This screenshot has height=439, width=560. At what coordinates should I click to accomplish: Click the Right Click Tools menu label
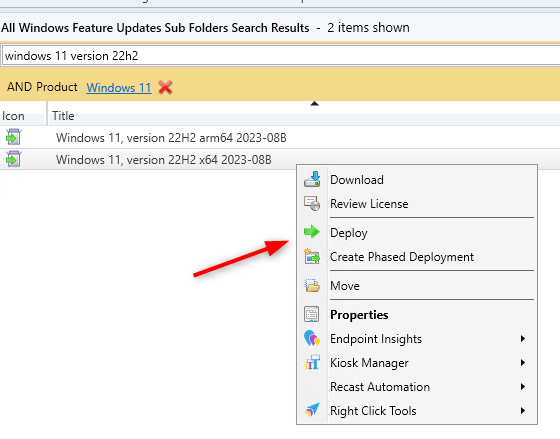point(373,411)
